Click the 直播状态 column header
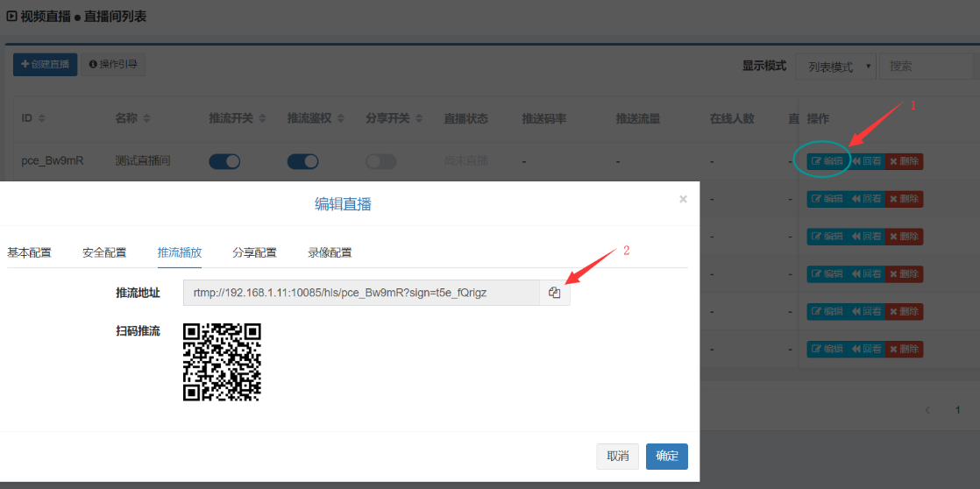The image size is (980, 489). coord(465,118)
